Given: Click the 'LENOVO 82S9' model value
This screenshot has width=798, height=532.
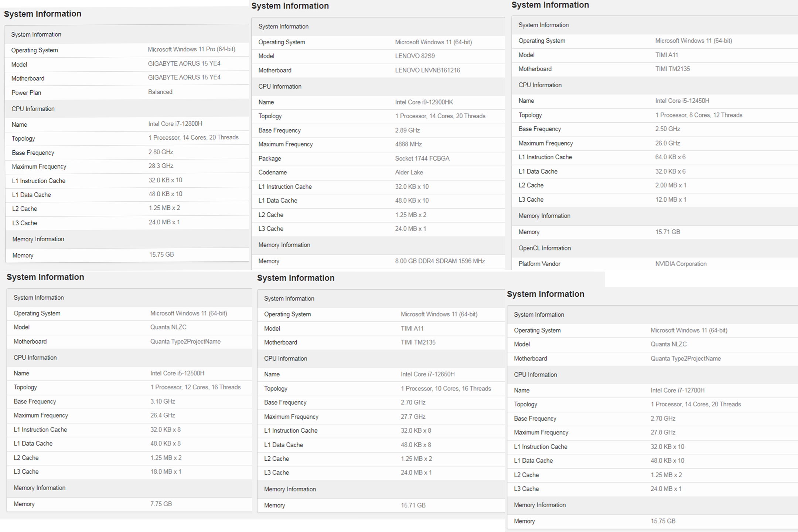Looking at the screenshot, I should click(415, 56).
